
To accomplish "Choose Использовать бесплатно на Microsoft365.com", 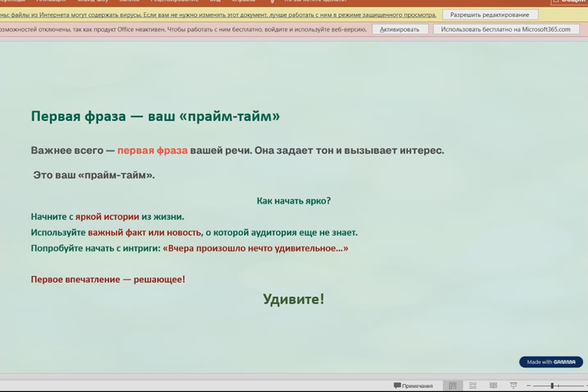I will pyautogui.click(x=506, y=29).
